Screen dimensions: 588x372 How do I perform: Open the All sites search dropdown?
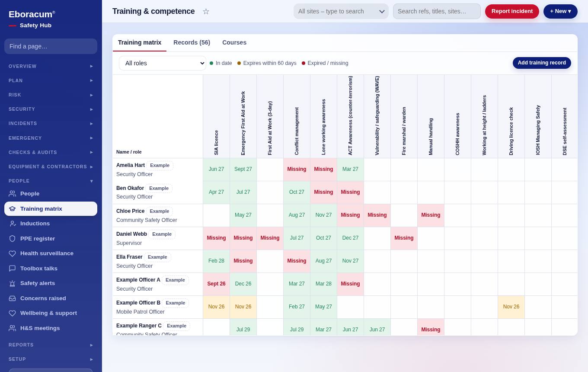(x=341, y=11)
